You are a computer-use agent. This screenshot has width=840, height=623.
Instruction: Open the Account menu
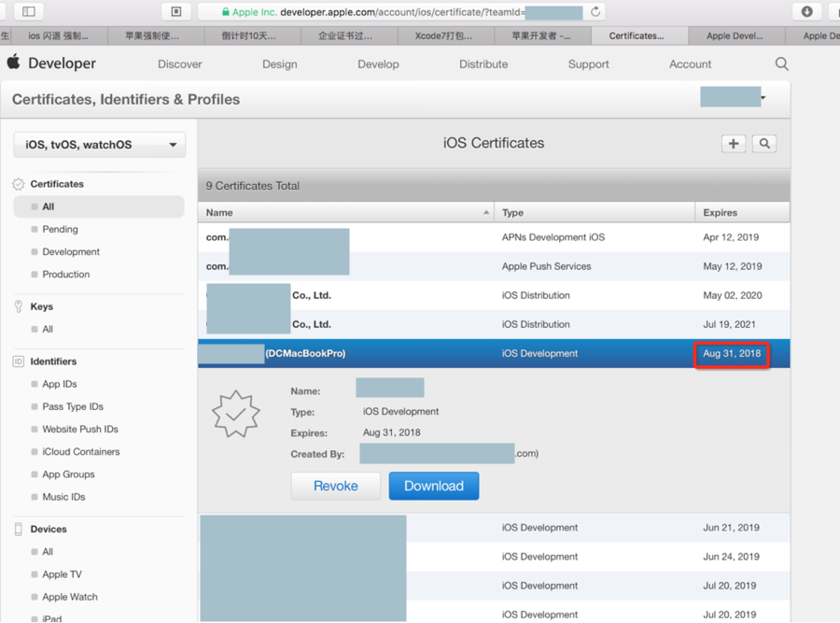(x=690, y=64)
